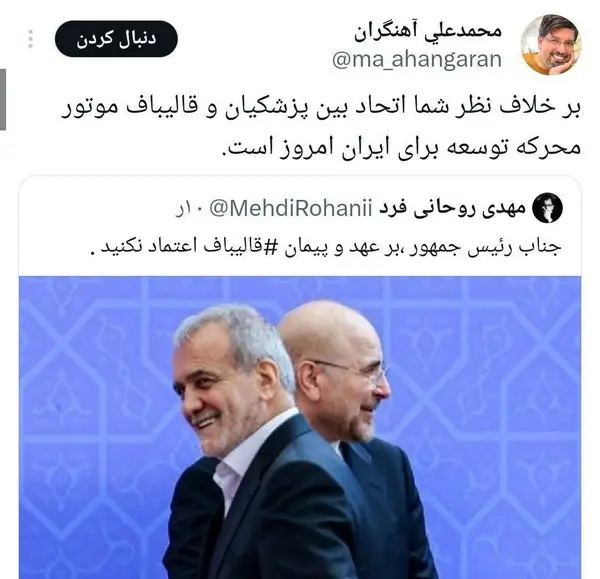Viewport: 600px width, 579px height.
Task: Open the quoted tweet's photo attachment
Action: click(x=300, y=427)
